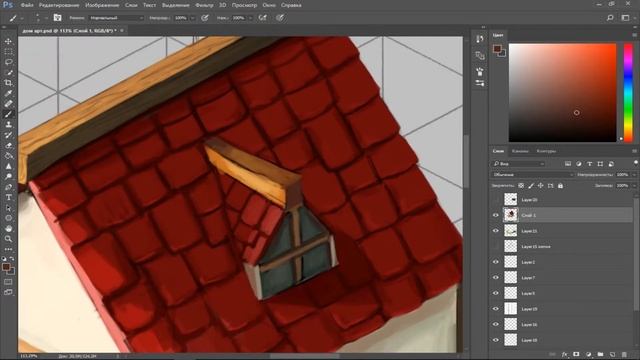Viewport: 640px width, 360px height.
Task: Open the layer filter type dropdown
Action: tap(518, 164)
